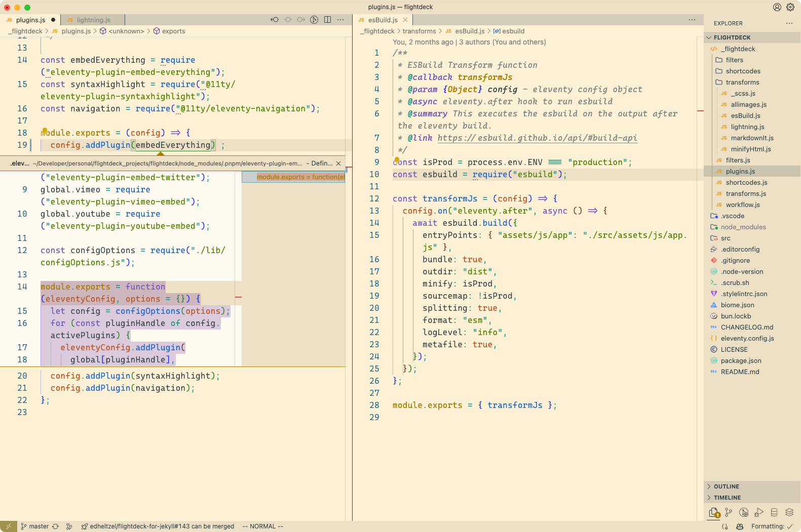This screenshot has height=532, width=801.
Task: Open markdownIt.js in the explorer
Action: click(752, 138)
